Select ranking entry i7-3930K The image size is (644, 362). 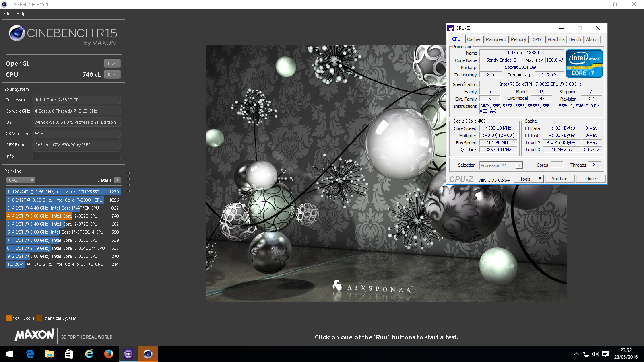[63, 200]
